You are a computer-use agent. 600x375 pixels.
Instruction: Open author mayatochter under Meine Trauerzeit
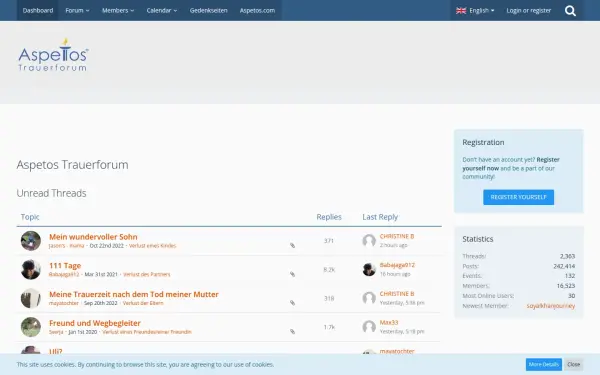[64, 303]
